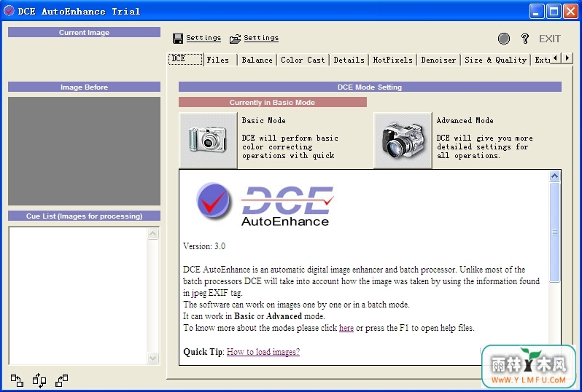The width and height of the screenshot is (582, 392).
Task: Click the middle cue list rotate icon
Action: [39, 380]
